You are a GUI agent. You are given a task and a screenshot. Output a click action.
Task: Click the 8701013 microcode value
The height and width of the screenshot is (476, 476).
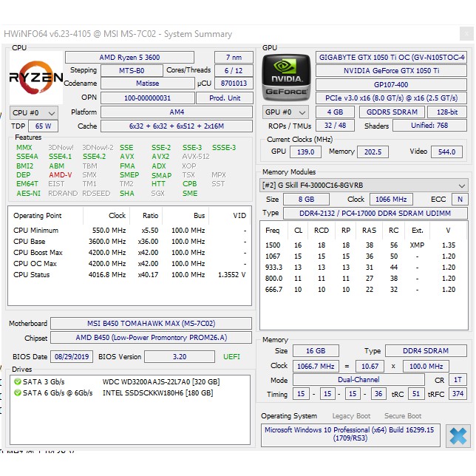pos(234,84)
